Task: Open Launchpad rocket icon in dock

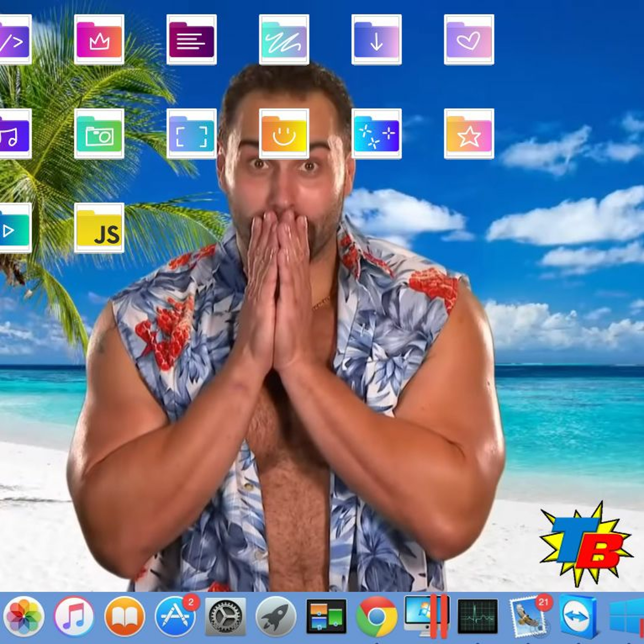Action: [276, 617]
